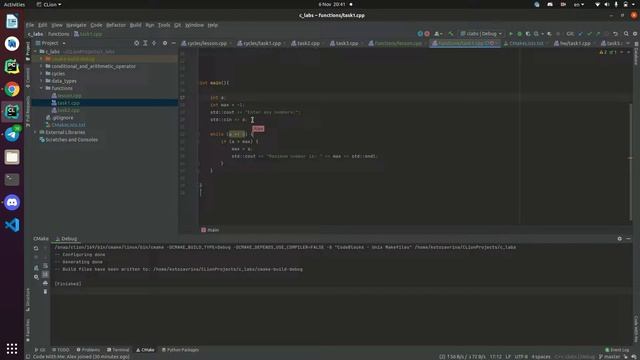
Task: Expand the conditional_and_arithmetic_operator folder
Action: point(41,66)
